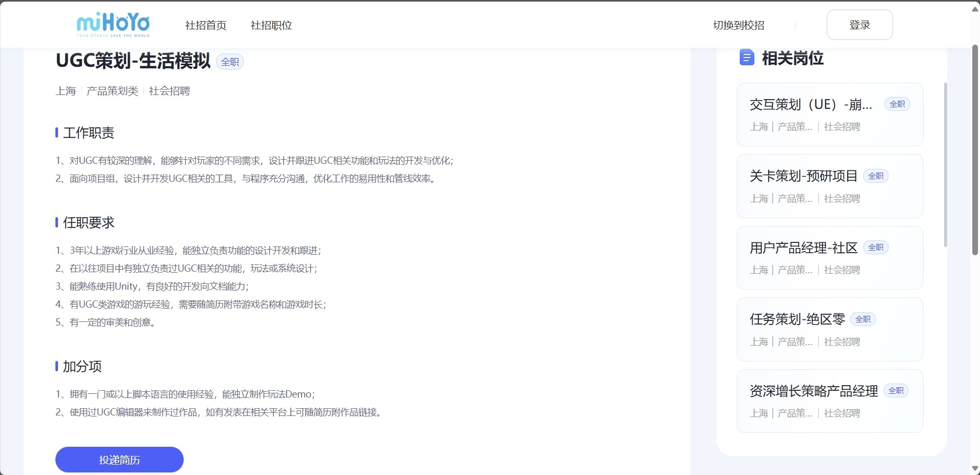This screenshot has width=980, height=475.
Task: Submit resume with 投递简历 button
Action: (119, 460)
